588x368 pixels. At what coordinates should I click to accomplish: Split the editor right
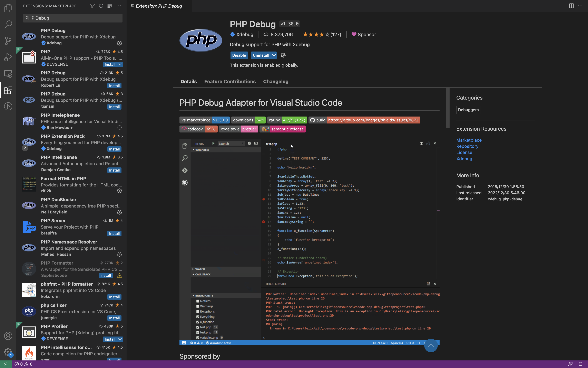[571, 6]
